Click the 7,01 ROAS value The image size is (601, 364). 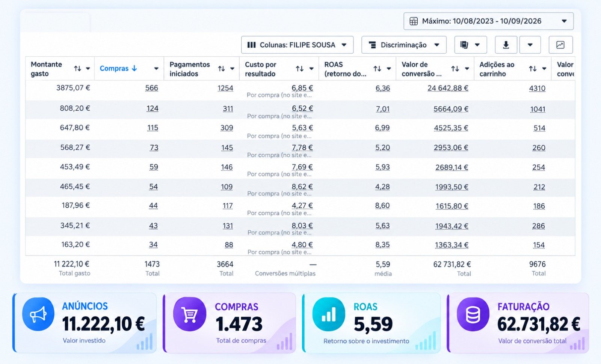(383, 109)
